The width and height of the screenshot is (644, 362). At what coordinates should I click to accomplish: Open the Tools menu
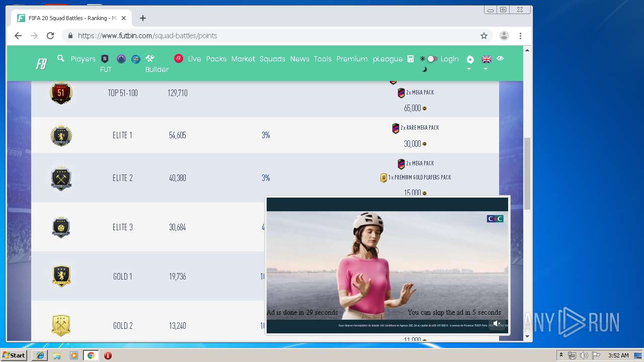click(x=323, y=59)
